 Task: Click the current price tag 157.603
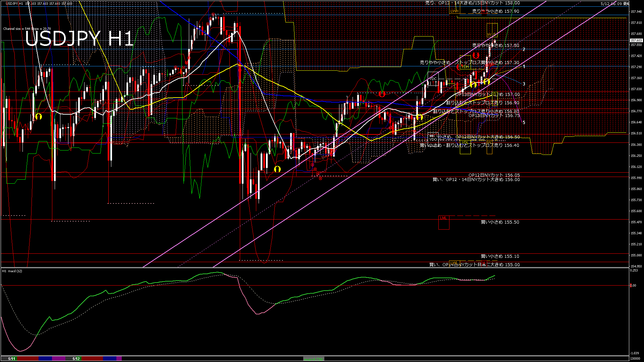coord(636,41)
